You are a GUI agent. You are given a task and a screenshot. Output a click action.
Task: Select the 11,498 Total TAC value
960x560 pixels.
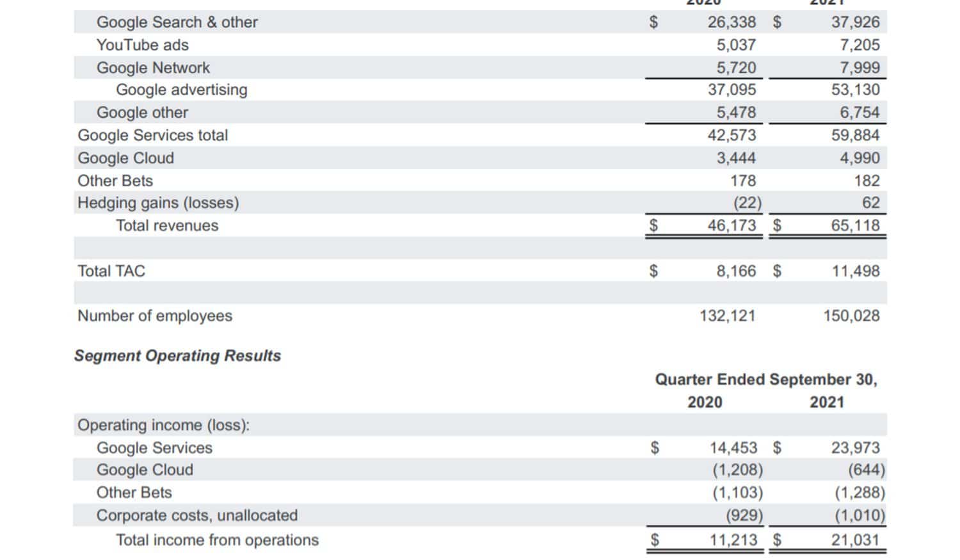(855, 271)
